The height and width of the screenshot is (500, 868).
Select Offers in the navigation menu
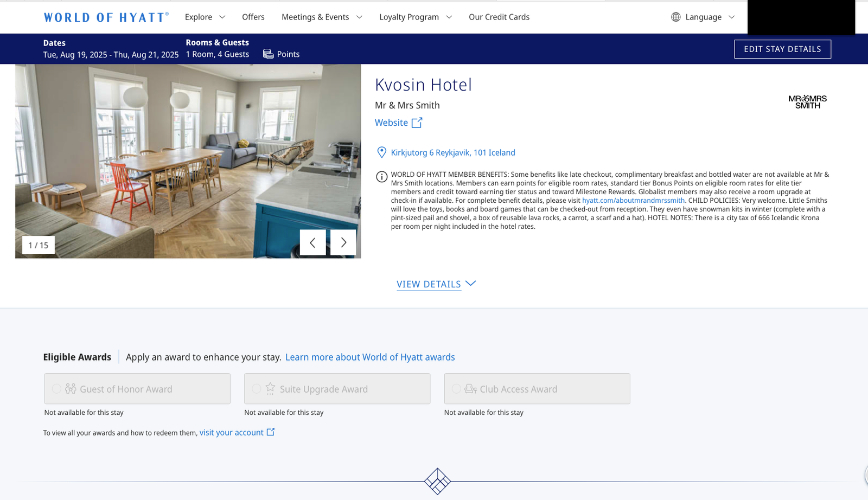pyautogui.click(x=253, y=17)
